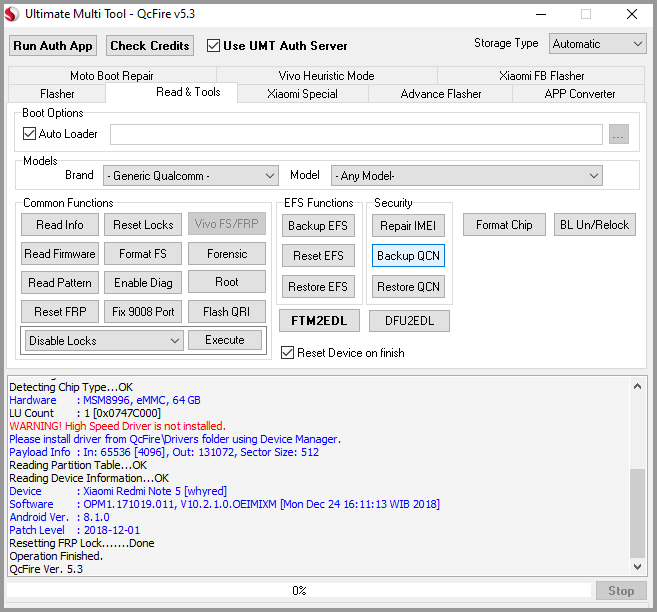The image size is (657, 612).
Task: Click the Backup EFS button
Action: click(318, 226)
